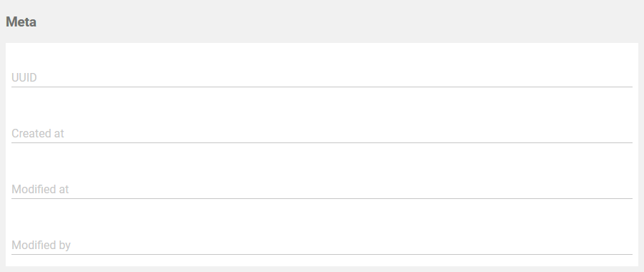Click the UUID input field
This screenshot has height=272, width=644.
click(x=321, y=77)
